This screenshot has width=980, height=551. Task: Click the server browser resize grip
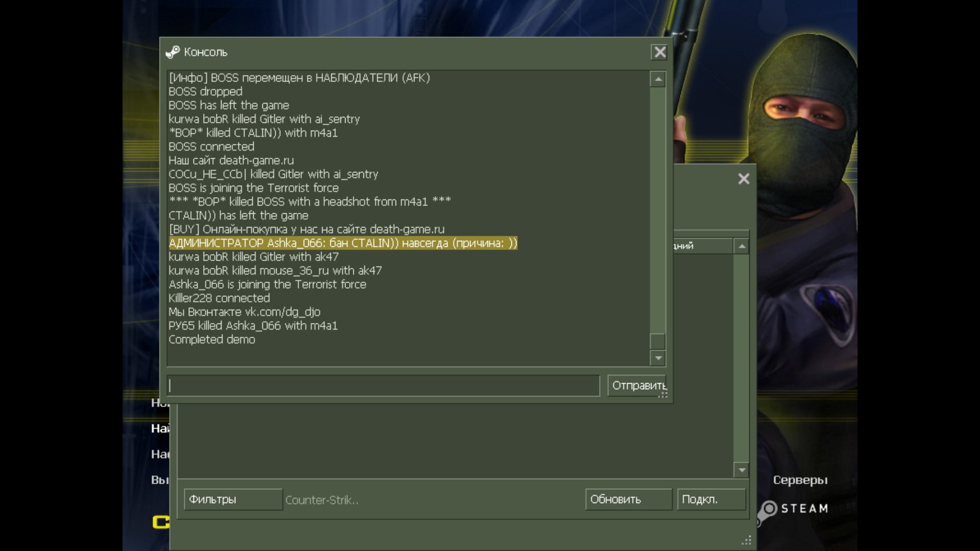pos(747,540)
